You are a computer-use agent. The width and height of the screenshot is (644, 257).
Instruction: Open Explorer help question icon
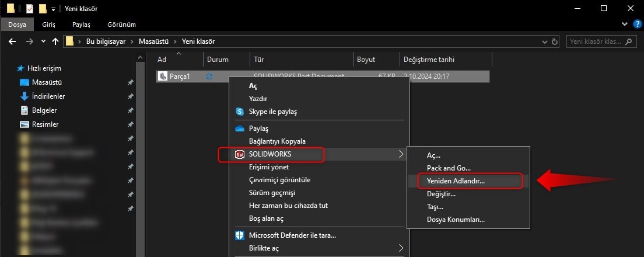(636, 25)
